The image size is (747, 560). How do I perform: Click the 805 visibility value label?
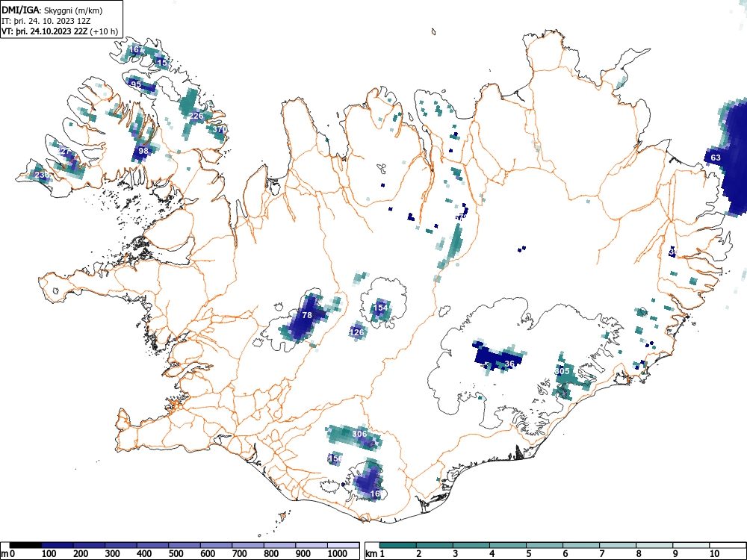562,371
